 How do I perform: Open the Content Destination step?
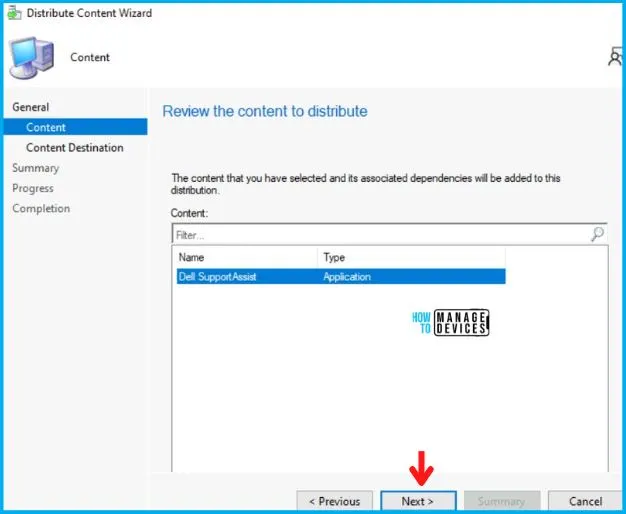coord(75,147)
